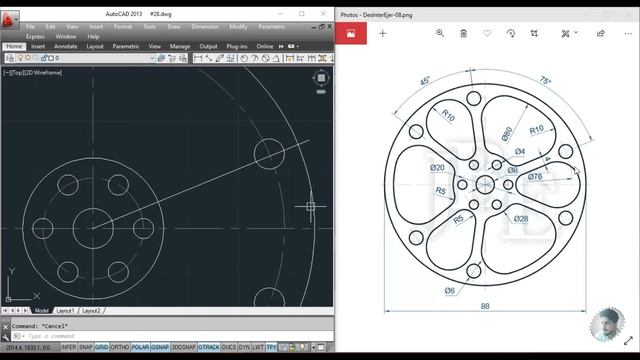
Task: Open the 2D Wireframe visual style menu
Action: tap(43, 73)
